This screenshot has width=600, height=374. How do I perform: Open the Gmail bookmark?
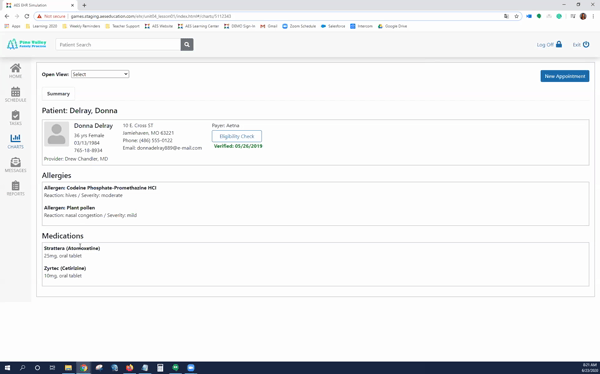pos(269,26)
